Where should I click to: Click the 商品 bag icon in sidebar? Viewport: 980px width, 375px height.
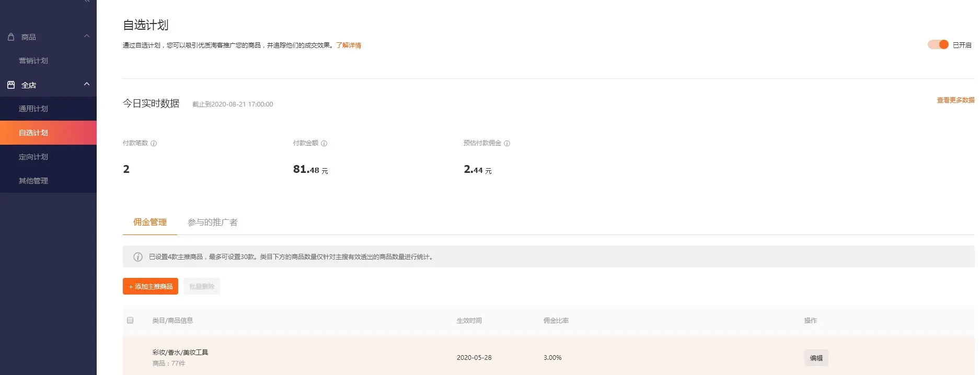coord(11,37)
